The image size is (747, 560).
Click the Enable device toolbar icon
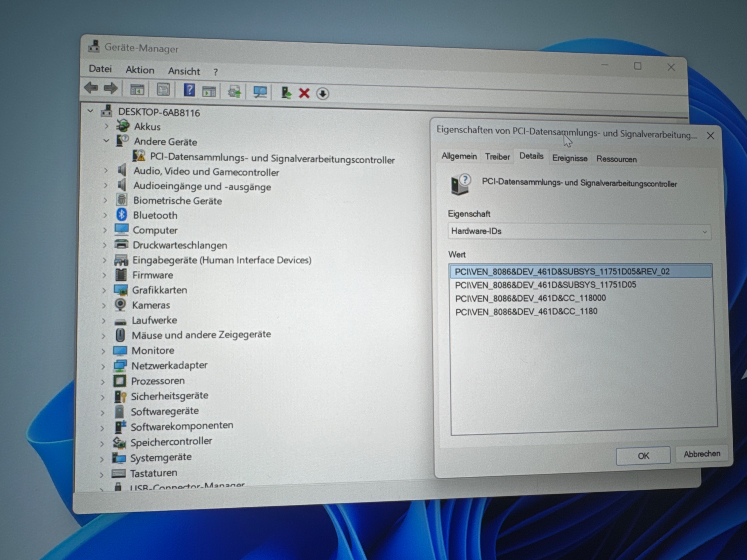click(286, 93)
